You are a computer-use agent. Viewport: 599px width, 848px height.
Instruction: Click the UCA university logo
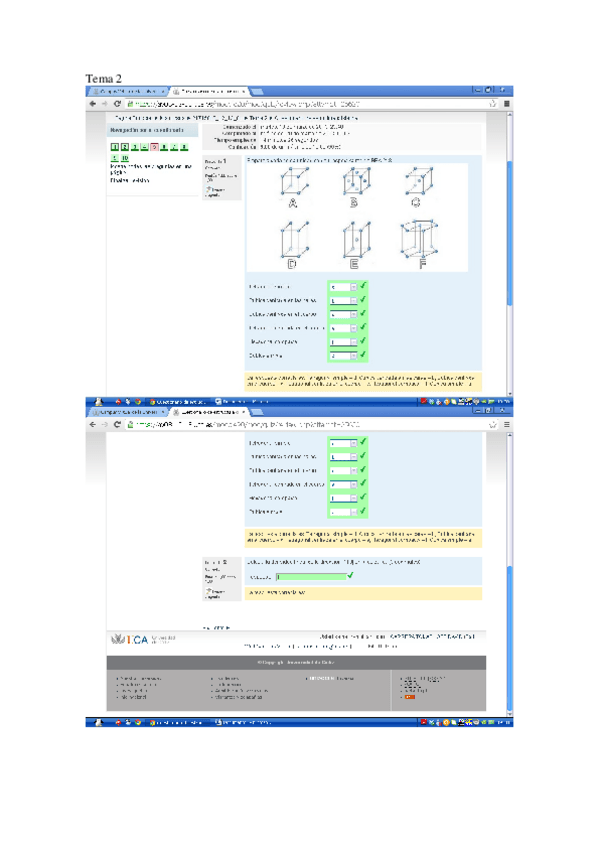[143, 639]
